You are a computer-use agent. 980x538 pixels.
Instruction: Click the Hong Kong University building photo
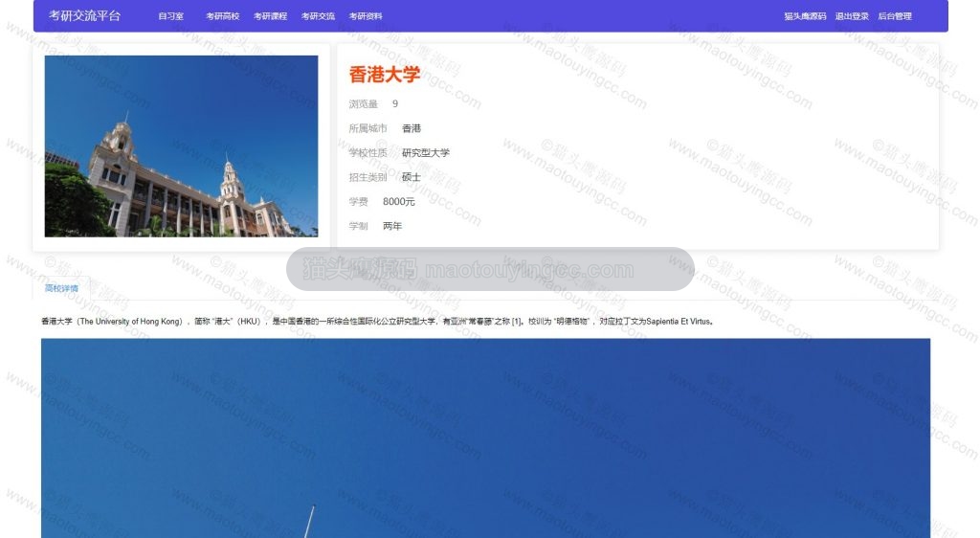[x=181, y=146]
